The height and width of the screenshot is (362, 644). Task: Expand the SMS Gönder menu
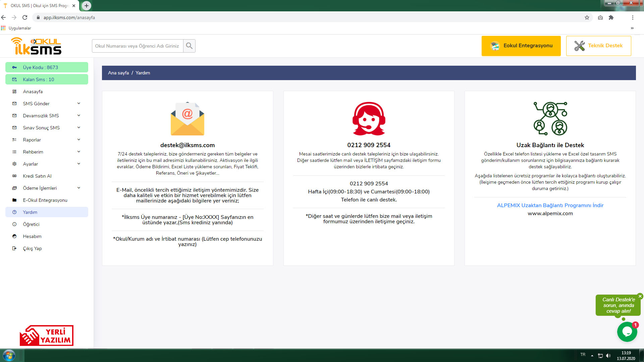click(79, 104)
